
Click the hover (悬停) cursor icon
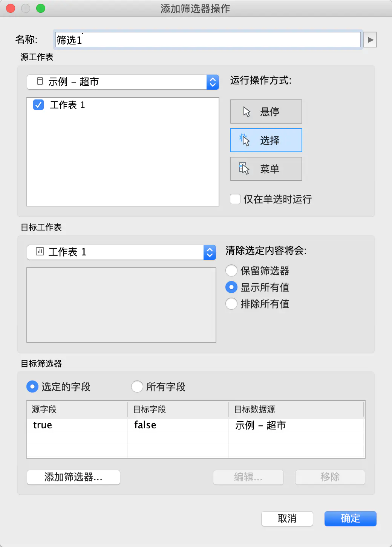(247, 112)
